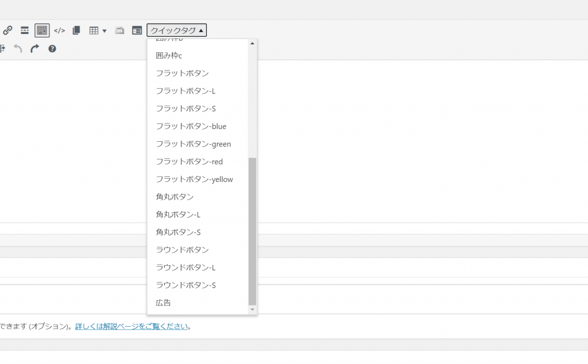The width and height of the screenshot is (588, 364).
Task: Click the undo arrow icon
Action: tap(17, 49)
